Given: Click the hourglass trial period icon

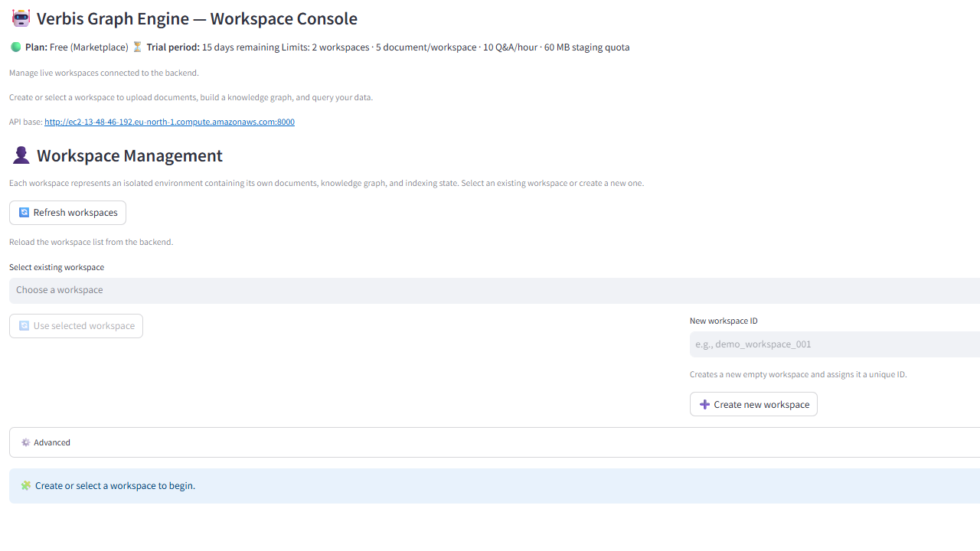Looking at the screenshot, I should tap(138, 47).
